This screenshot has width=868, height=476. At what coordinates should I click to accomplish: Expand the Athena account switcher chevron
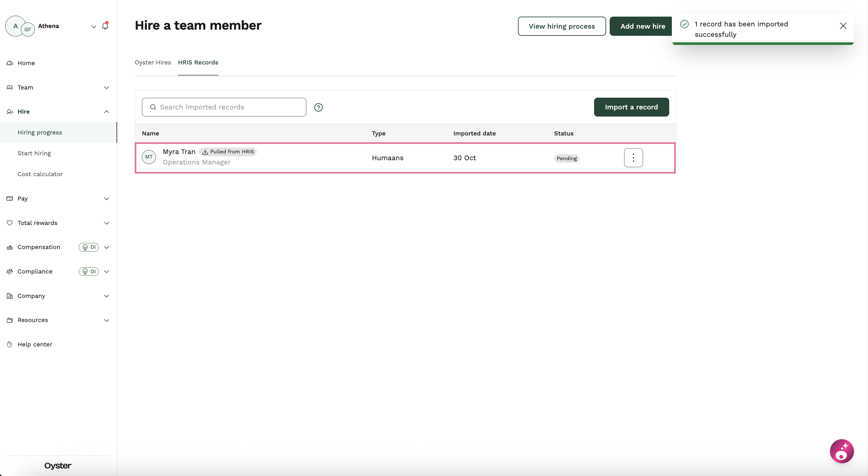tap(94, 27)
